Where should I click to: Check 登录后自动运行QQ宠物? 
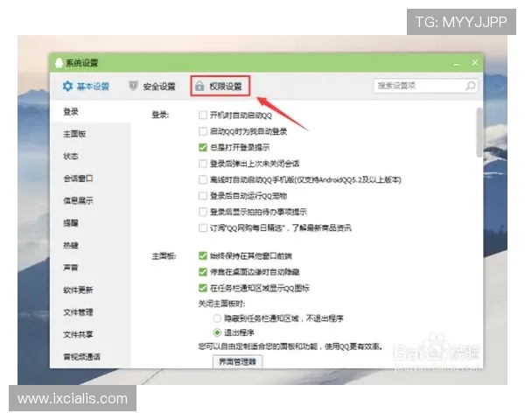[x=203, y=196]
